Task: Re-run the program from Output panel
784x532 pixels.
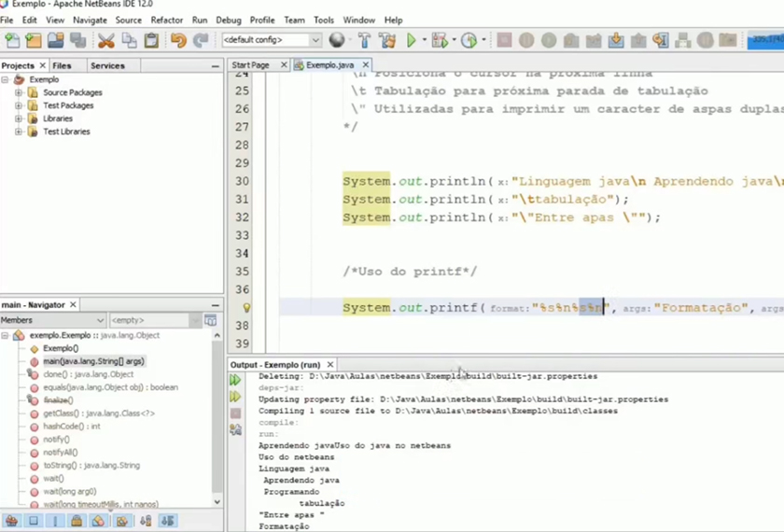Action: pyautogui.click(x=235, y=381)
